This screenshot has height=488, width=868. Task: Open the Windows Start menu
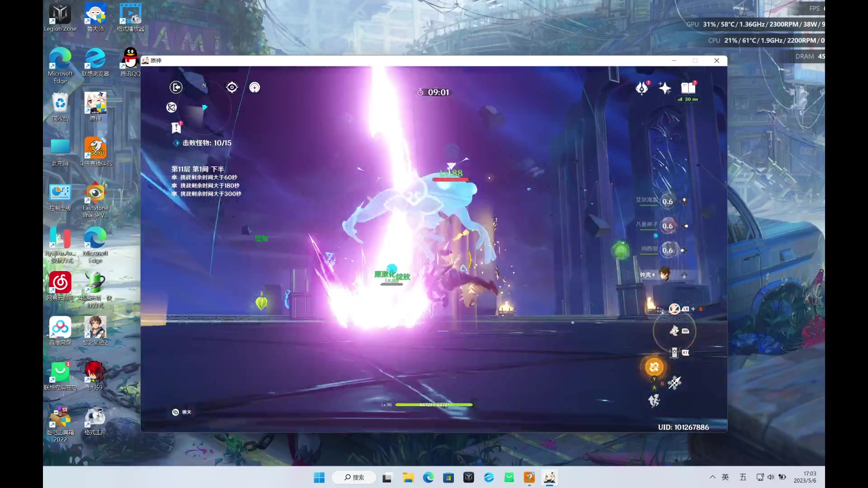coord(319,478)
